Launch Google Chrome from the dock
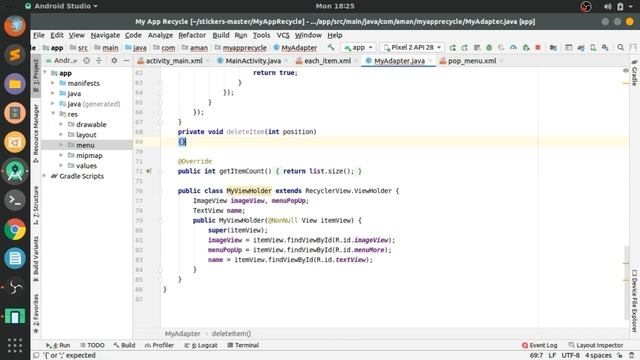640x360 pixels. click(15, 229)
